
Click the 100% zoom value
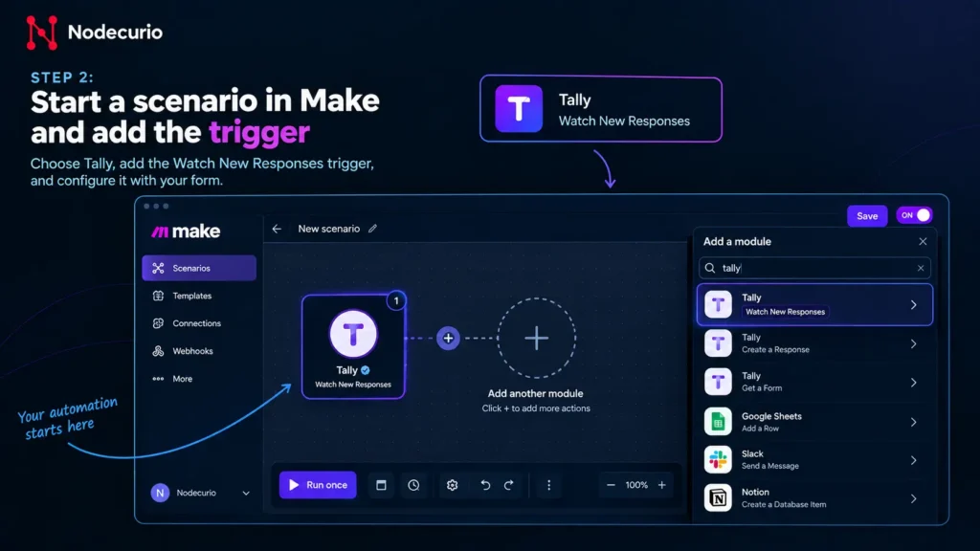tap(636, 485)
